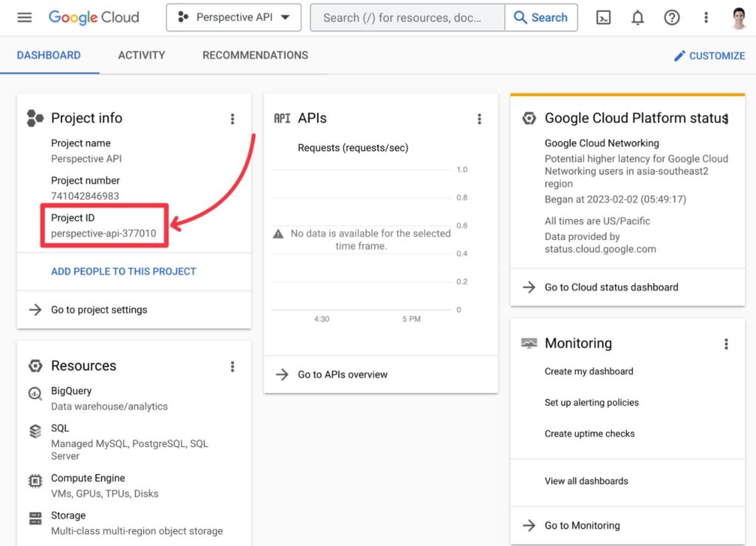The width and height of the screenshot is (756, 546).
Task: Switch to the Activity tab
Action: [x=142, y=55]
